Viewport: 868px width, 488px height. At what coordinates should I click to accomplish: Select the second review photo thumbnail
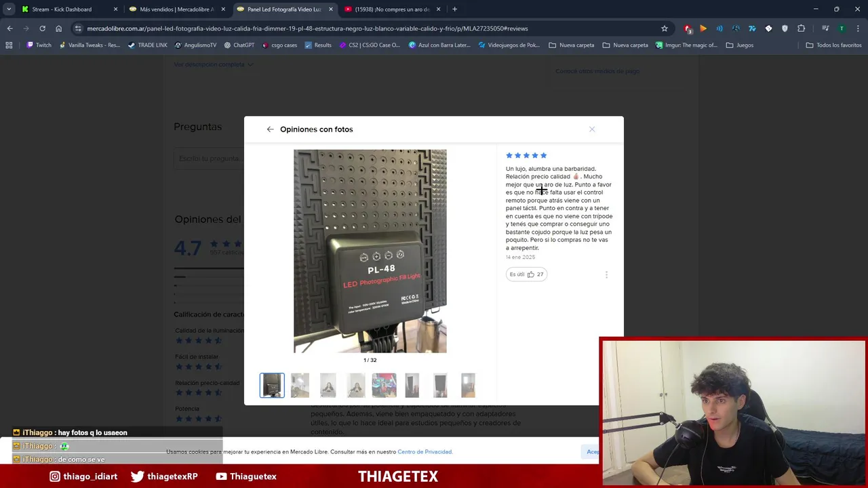(x=300, y=385)
